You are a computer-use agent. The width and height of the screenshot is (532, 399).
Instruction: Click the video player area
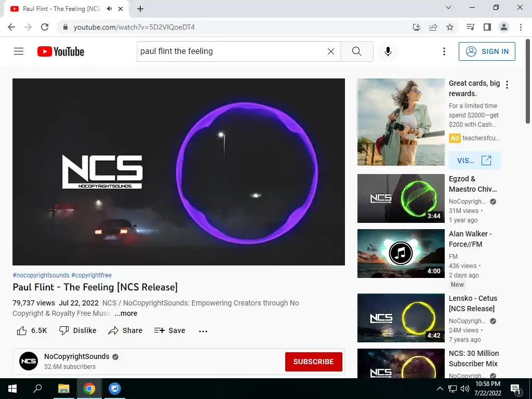[x=179, y=172]
